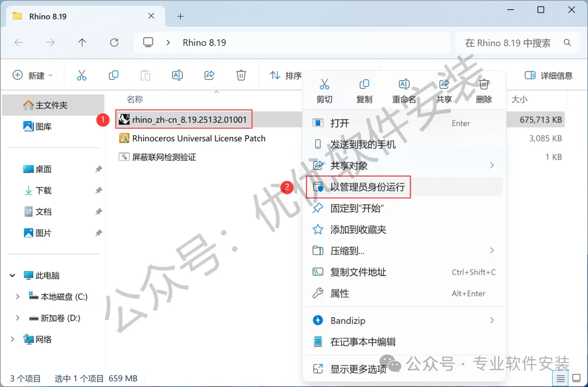Expand 新加卷 (D:) in the tree
The image size is (588, 387).
[x=17, y=318]
